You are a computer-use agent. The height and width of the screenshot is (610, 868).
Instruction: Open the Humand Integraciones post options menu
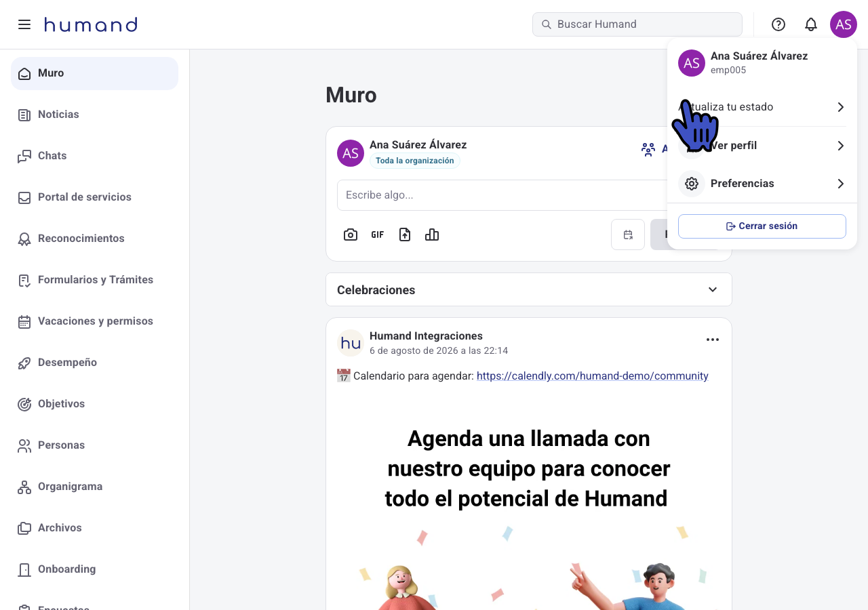point(713,340)
